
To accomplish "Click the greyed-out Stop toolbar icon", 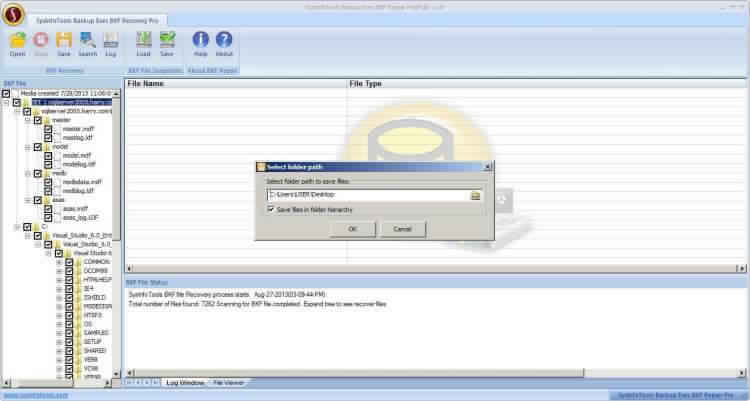I will 41,41.
